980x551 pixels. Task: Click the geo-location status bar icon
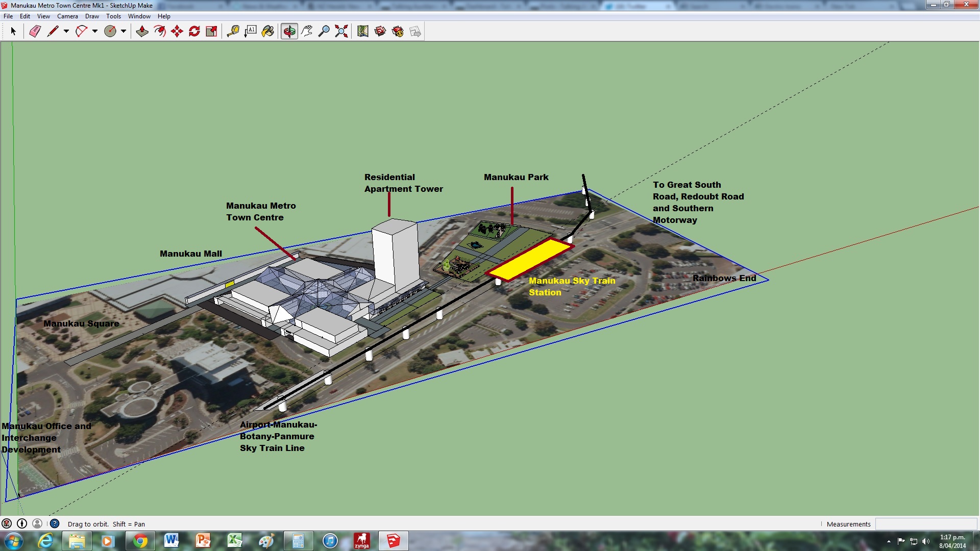point(7,523)
